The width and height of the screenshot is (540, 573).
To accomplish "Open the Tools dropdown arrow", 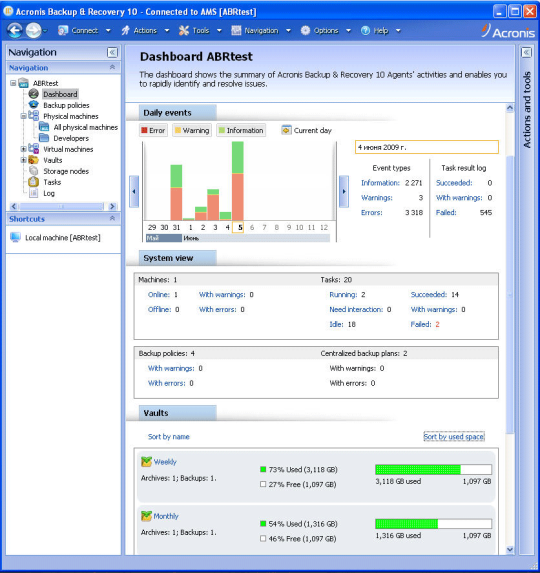I will 219,31.
